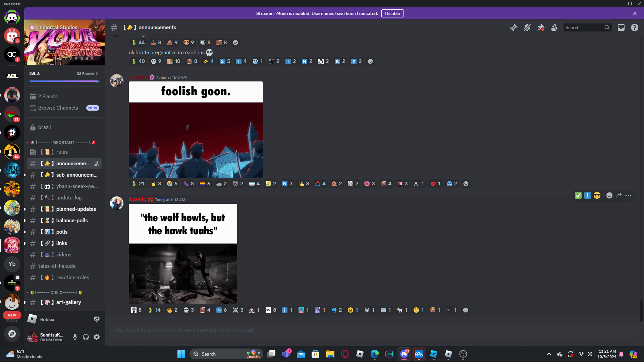Image resolution: width=644 pixels, height=362 pixels.
Task: Open User Settings gear icon
Action: 97,337
